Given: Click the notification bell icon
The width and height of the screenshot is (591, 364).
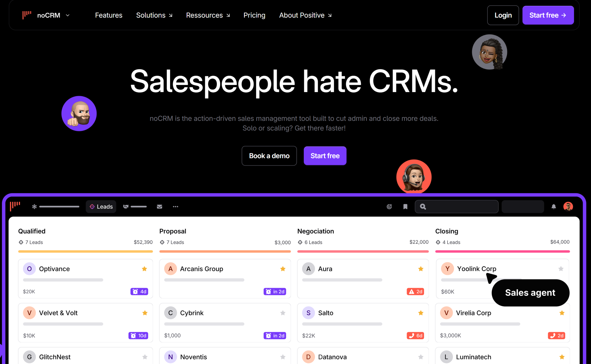Looking at the screenshot, I should 554,206.
